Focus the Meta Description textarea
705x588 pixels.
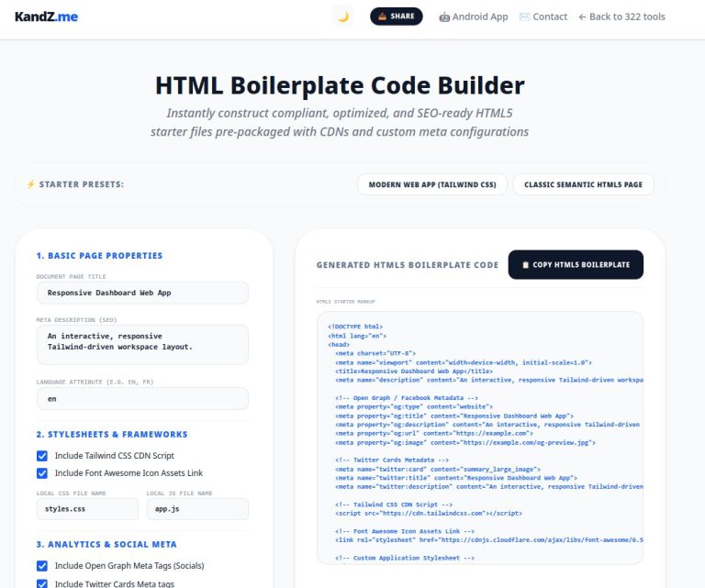click(142, 345)
